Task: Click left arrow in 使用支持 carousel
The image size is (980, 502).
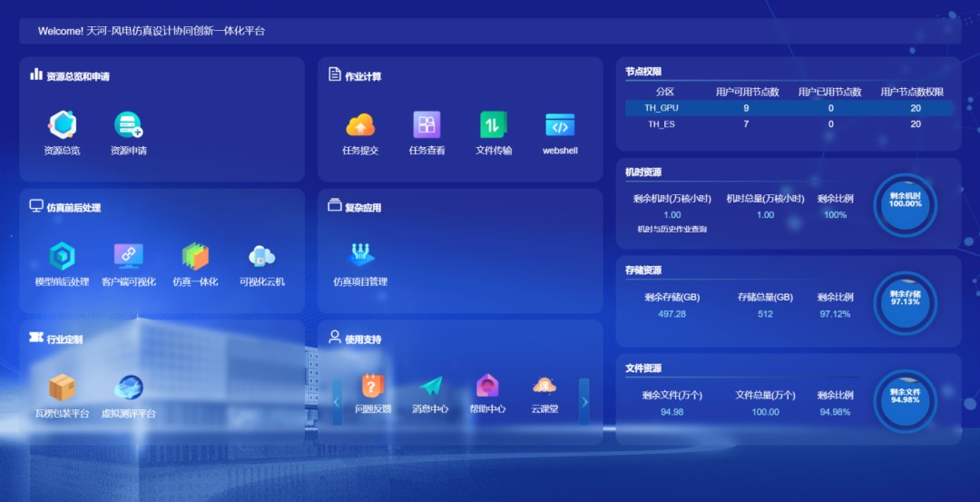Action: (338, 401)
